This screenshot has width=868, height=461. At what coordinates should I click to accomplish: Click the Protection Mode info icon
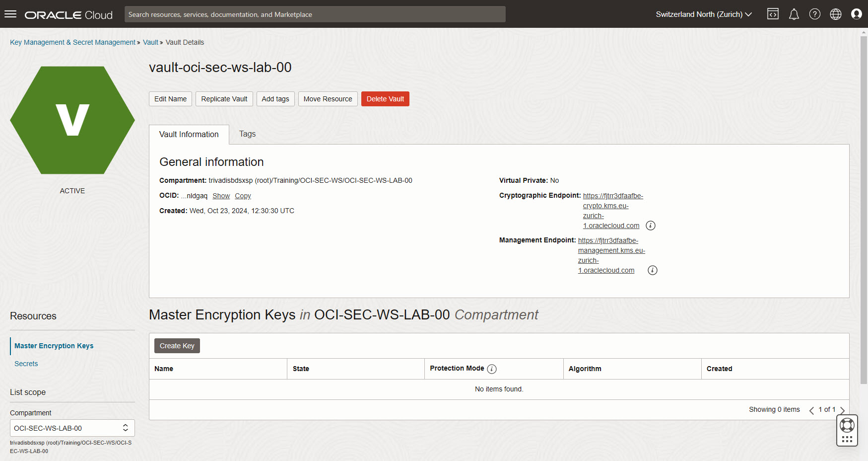point(492,369)
